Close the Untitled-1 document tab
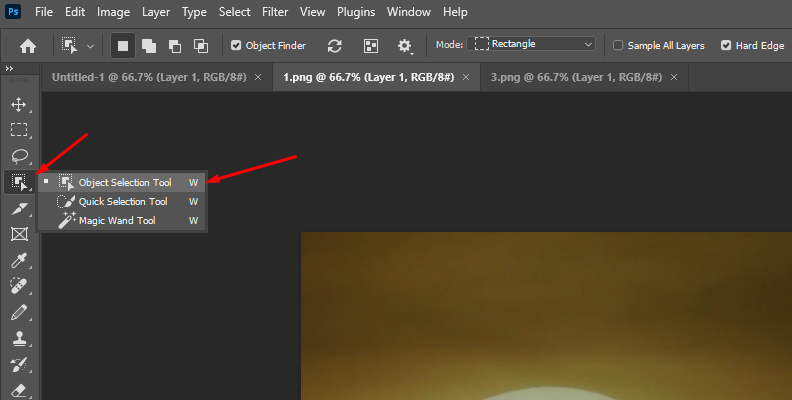Viewport: 792px width, 400px height. (x=258, y=77)
